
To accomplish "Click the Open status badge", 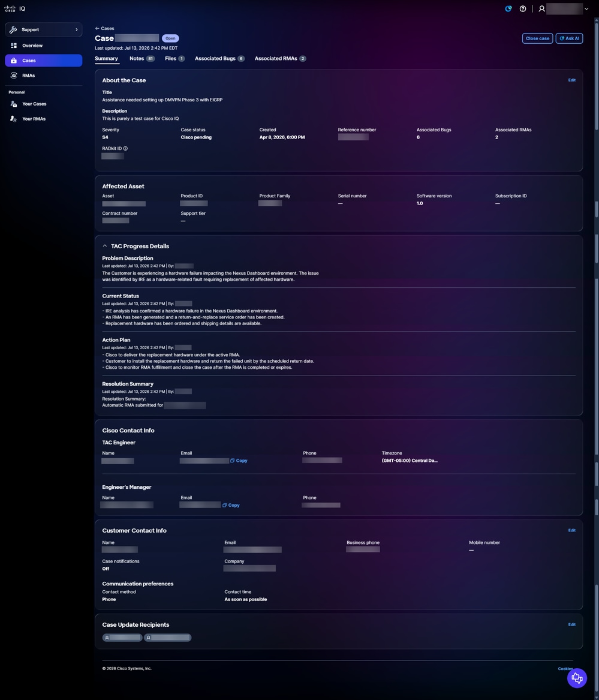I will pos(170,38).
